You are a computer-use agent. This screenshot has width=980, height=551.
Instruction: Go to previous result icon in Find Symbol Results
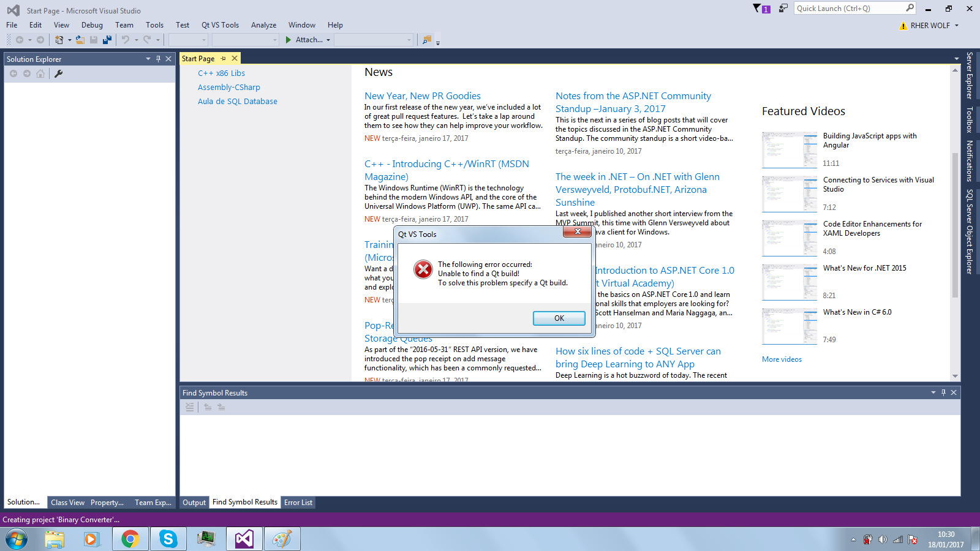tap(208, 407)
